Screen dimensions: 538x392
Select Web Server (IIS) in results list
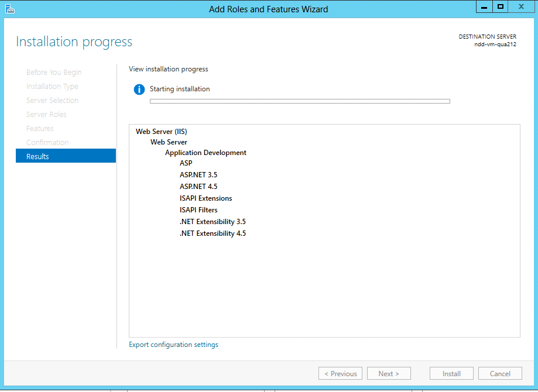(x=161, y=132)
